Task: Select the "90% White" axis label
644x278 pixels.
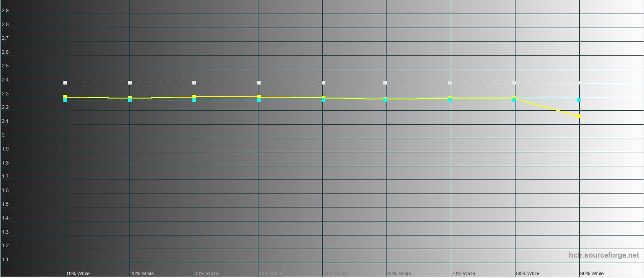Action: pyautogui.click(x=592, y=273)
